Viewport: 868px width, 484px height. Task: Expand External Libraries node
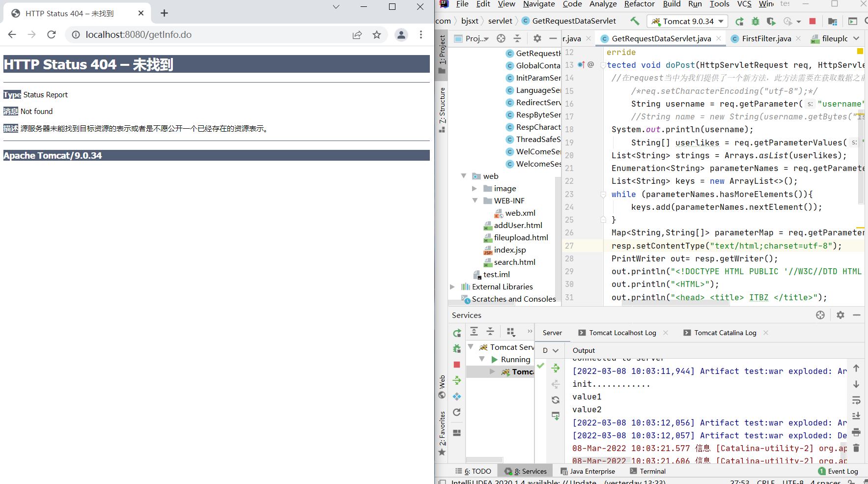pyautogui.click(x=452, y=286)
